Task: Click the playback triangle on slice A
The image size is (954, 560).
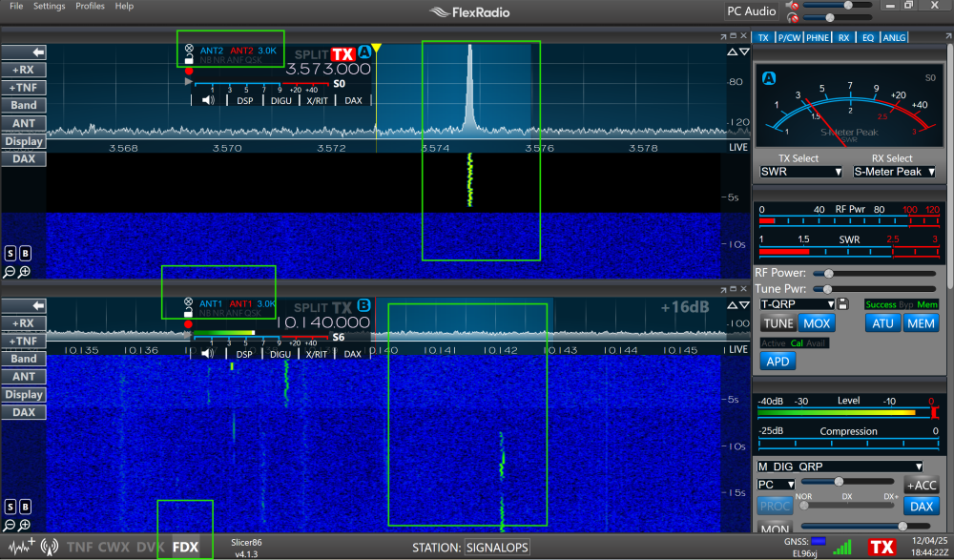Action: pos(189,81)
